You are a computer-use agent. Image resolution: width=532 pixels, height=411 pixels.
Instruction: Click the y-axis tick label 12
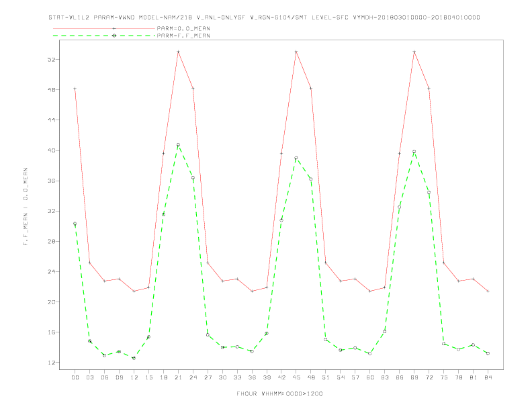click(52, 363)
